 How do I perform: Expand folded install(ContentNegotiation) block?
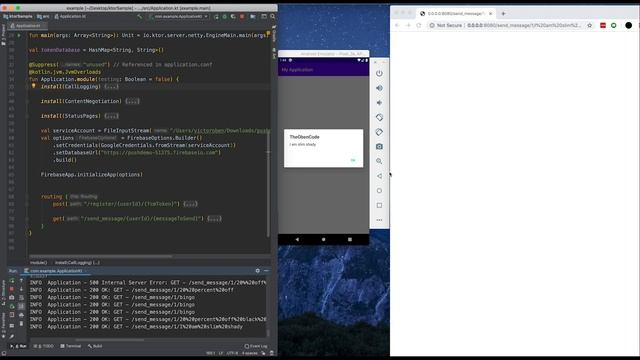(x=132, y=101)
